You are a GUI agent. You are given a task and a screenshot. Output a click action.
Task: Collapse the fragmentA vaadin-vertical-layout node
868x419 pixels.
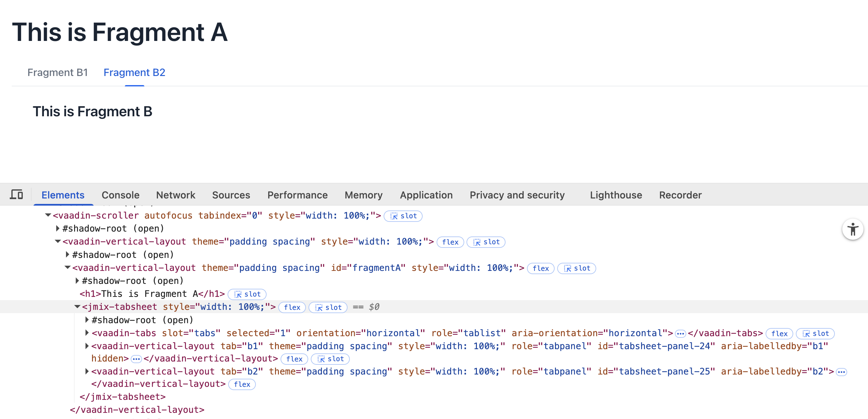coord(67,268)
